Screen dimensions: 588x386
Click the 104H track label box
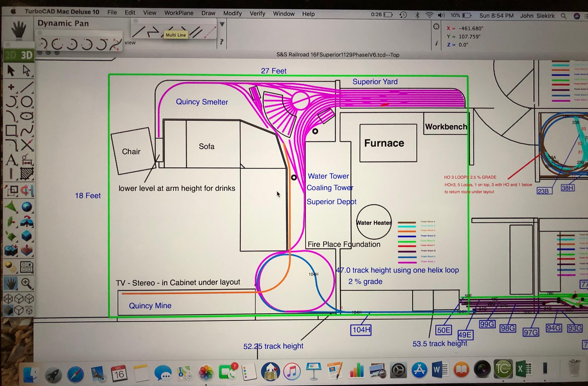coord(361,330)
